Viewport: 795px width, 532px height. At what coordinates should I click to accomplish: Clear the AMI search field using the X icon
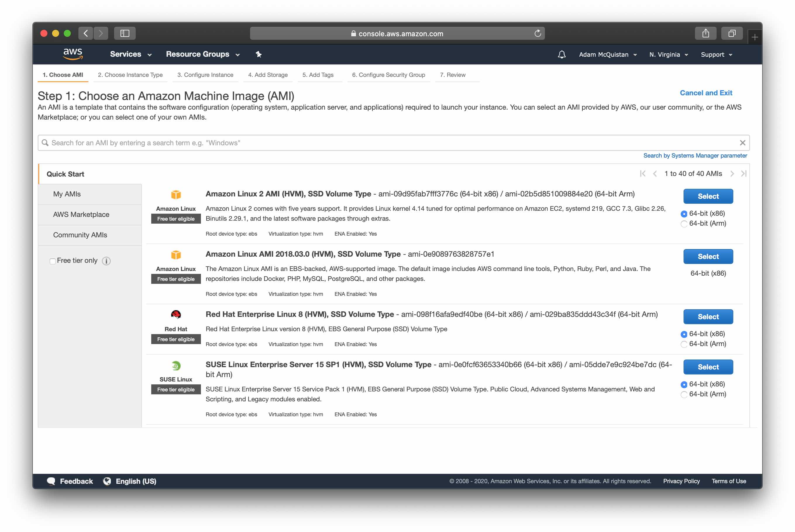(x=742, y=143)
